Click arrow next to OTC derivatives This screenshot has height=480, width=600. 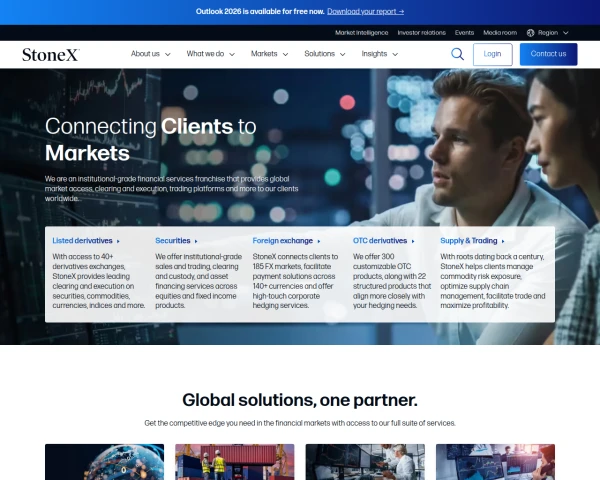(413, 241)
